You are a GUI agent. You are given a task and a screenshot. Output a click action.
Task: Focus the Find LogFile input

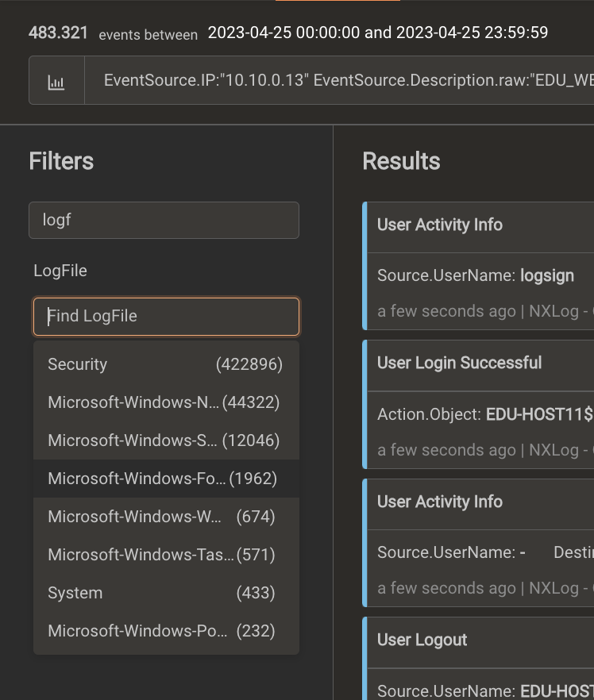[166, 316]
